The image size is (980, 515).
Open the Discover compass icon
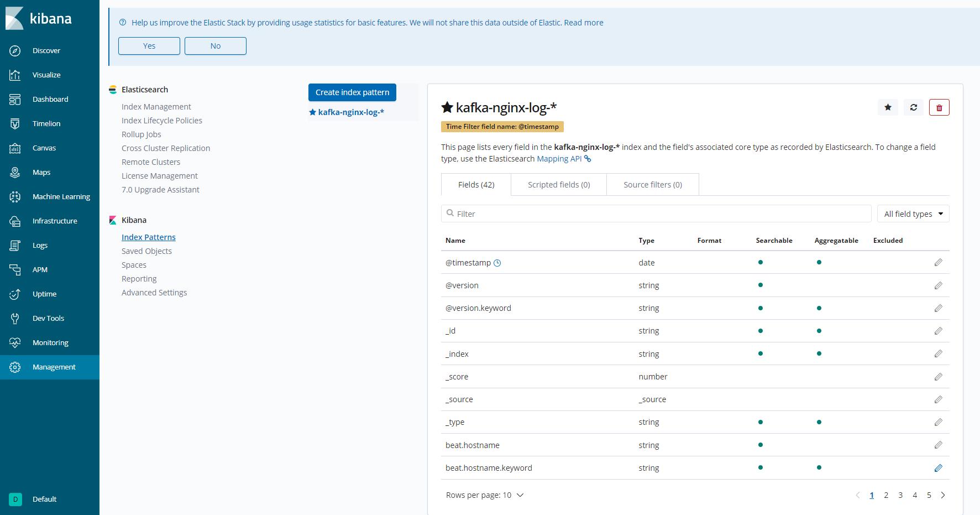(15, 50)
